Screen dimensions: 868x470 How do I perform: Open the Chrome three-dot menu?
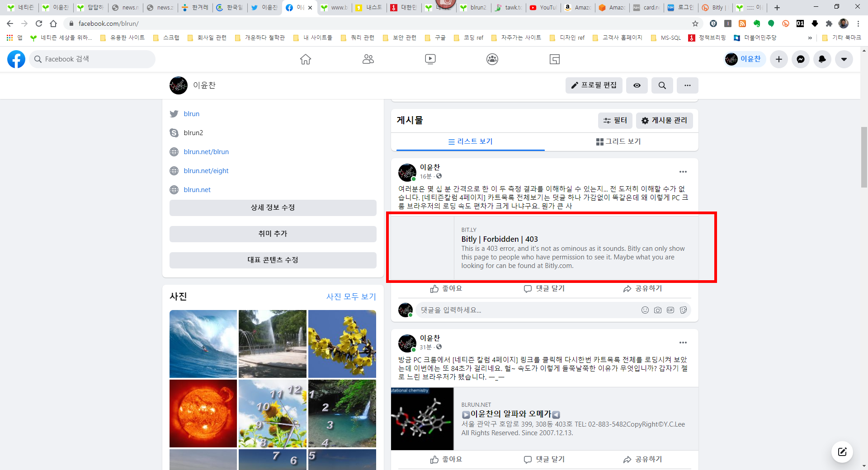pos(858,23)
